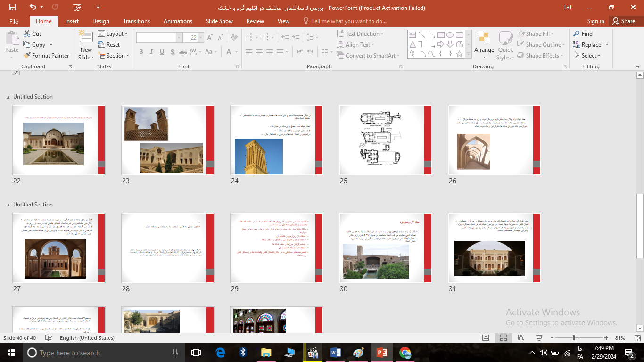Viewport: 644px width, 362px height.
Task: Click Sign in link
Action: [x=595, y=21]
